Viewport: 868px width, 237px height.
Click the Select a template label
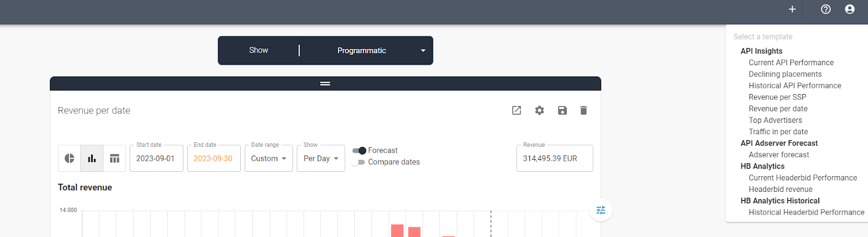pos(763,36)
